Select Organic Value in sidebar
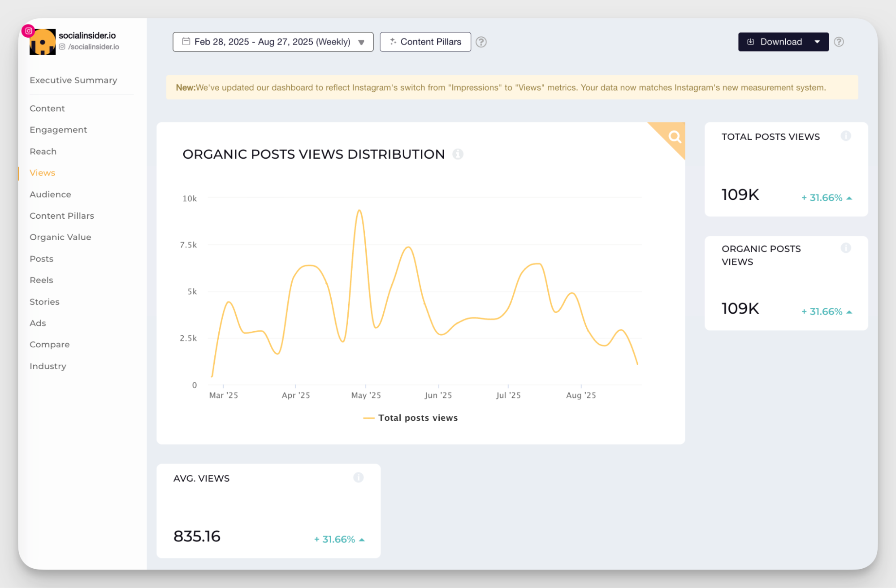 pyautogui.click(x=60, y=238)
